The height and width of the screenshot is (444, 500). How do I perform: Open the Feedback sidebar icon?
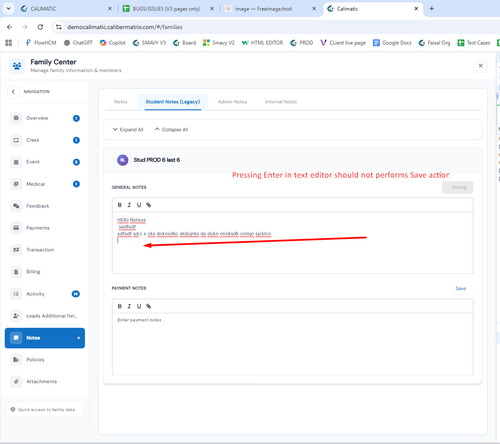pyautogui.click(x=16, y=206)
